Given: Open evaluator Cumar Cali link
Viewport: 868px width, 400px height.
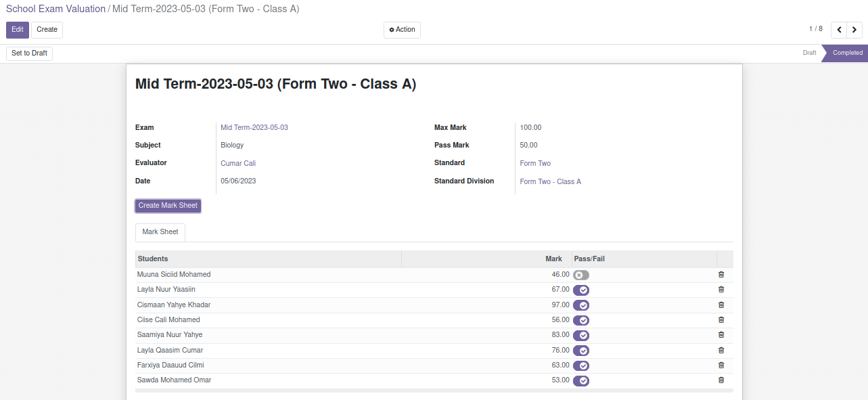Looking at the screenshot, I should tap(238, 164).
